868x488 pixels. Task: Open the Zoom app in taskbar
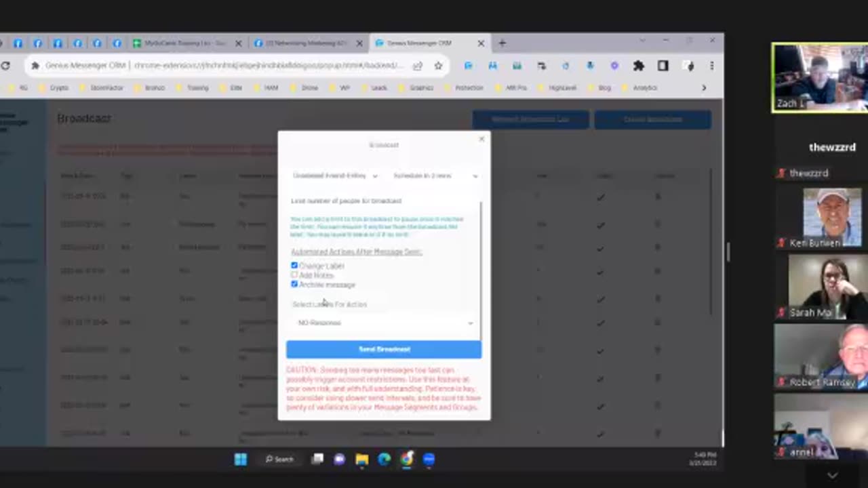(429, 460)
